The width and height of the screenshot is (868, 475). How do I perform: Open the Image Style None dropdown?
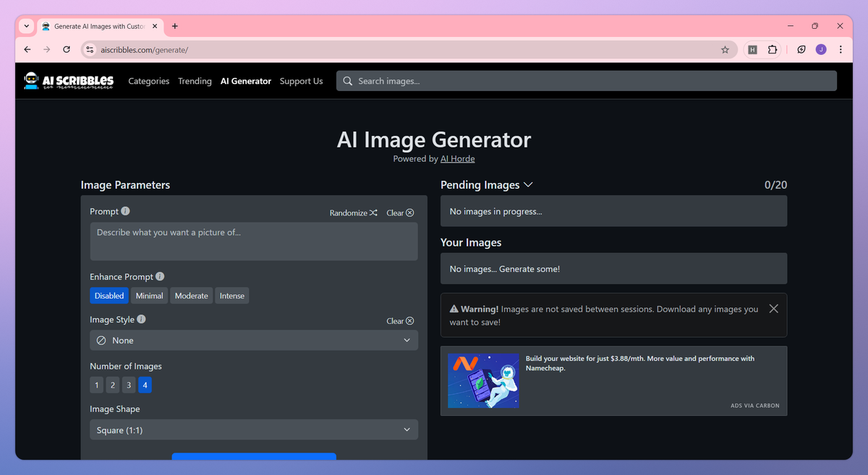[x=254, y=341]
